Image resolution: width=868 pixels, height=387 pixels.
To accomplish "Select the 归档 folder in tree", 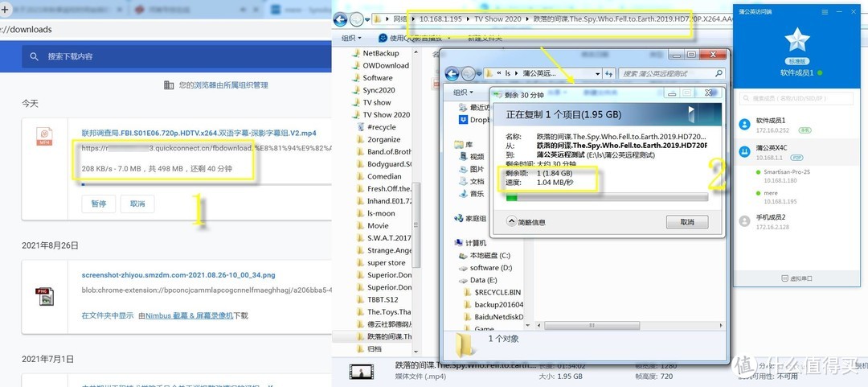I will coord(375,348).
